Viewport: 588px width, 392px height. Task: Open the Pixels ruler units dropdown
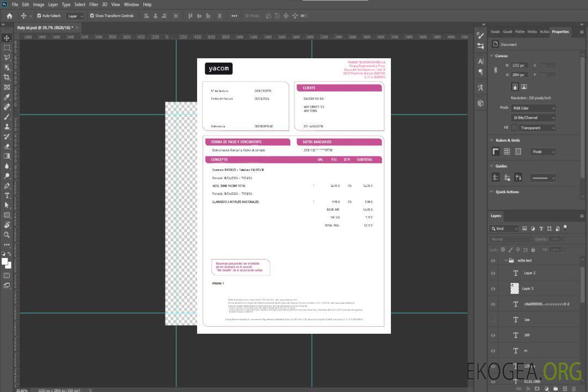pyautogui.click(x=543, y=151)
